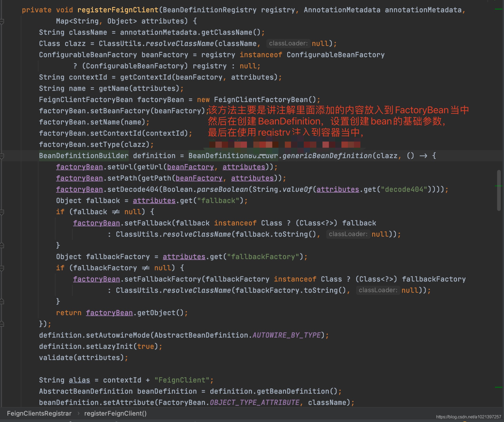Click 'setFallback(' method call
504x422 pixels.
[150, 223]
